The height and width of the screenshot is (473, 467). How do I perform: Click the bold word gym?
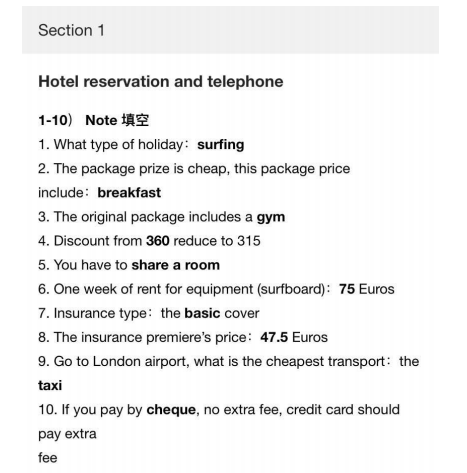(271, 217)
